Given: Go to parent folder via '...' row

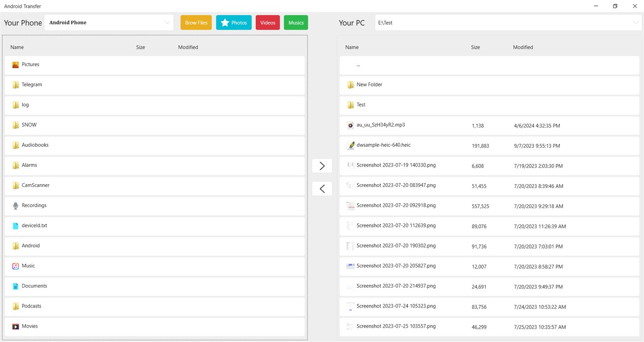Looking at the screenshot, I should [x=489, y=65].
